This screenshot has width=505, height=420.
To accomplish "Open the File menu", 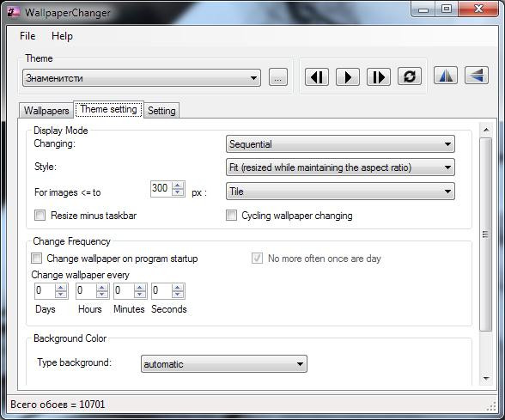I will pos(27,36).
